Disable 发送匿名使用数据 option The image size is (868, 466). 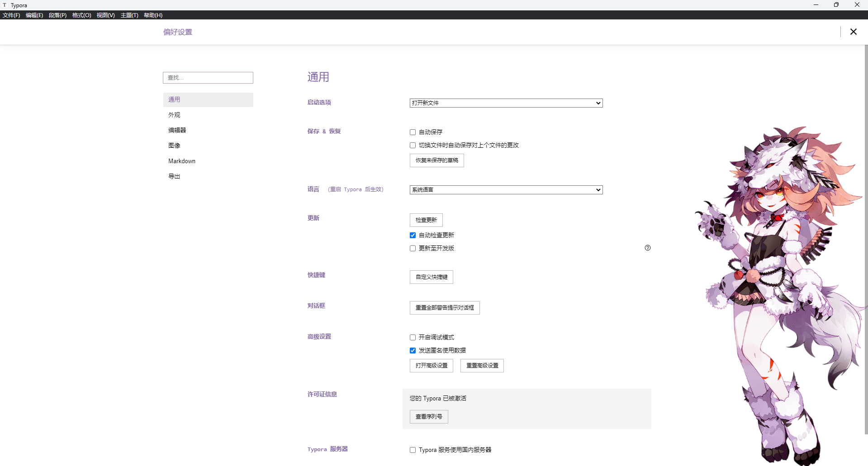(413, 351)
